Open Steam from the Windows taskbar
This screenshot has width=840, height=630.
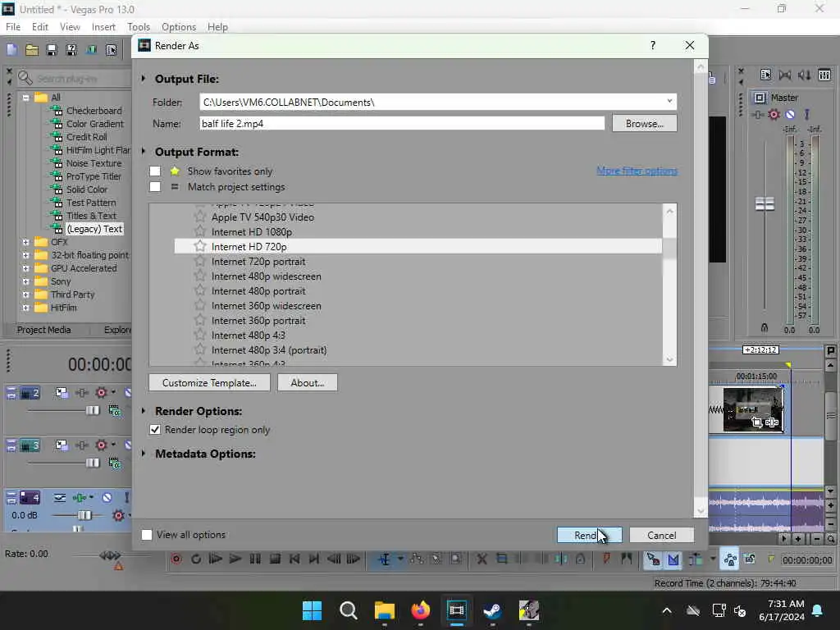pos(492,610)
